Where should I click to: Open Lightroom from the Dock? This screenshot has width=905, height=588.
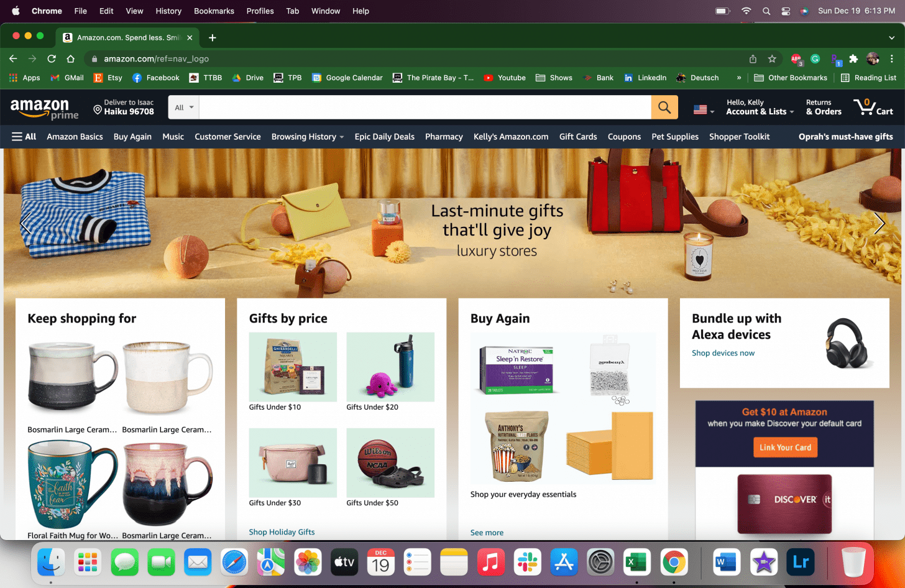click(801, 563)
